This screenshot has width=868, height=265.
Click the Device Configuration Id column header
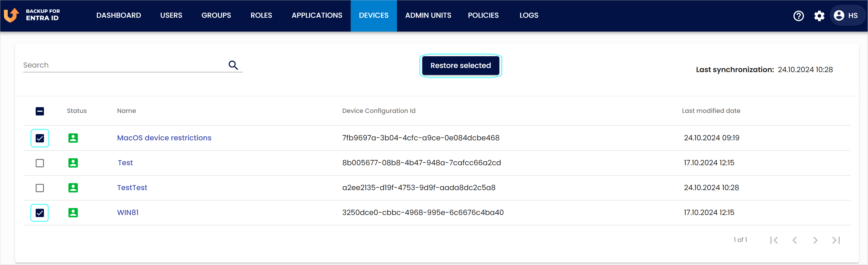tap(379, 111)
